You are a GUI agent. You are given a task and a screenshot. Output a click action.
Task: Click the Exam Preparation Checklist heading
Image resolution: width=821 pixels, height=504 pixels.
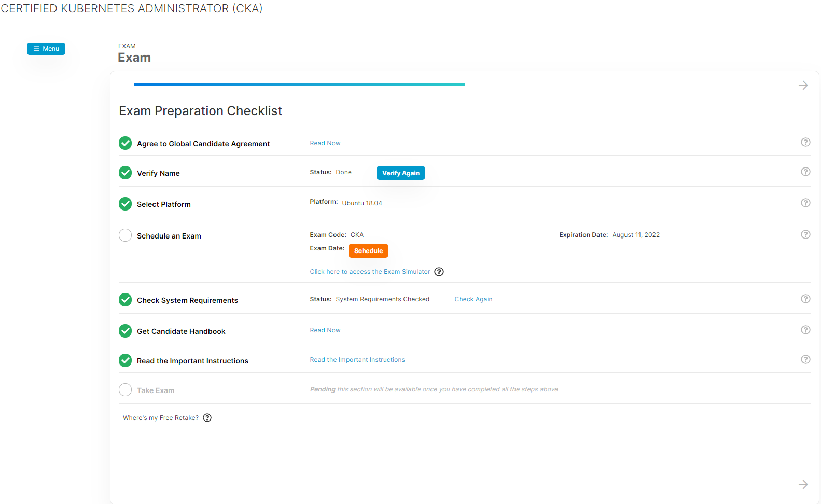201,111
